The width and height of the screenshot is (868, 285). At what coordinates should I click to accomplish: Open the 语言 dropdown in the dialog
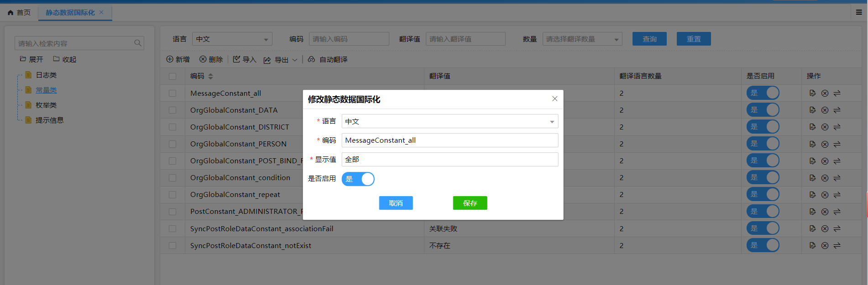[450, 121]
